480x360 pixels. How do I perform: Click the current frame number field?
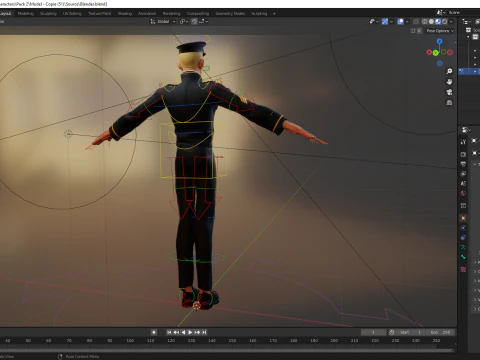pos(373,332)
